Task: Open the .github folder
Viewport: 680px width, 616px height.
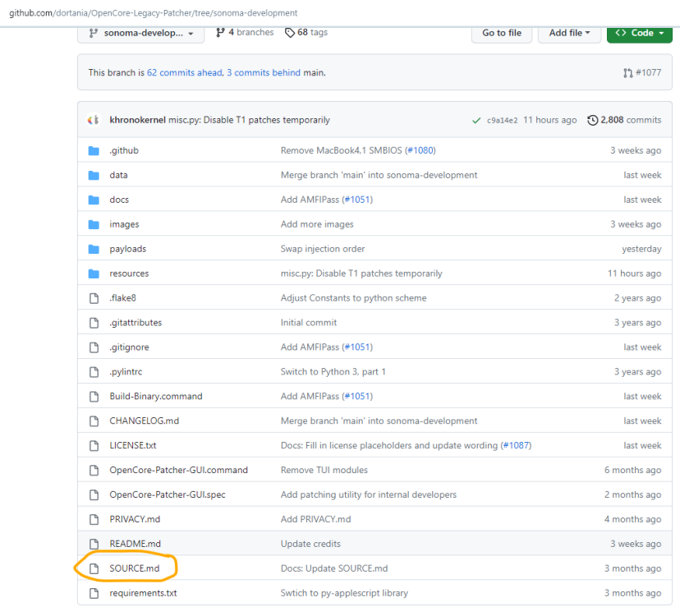Action: pos(124,150)
